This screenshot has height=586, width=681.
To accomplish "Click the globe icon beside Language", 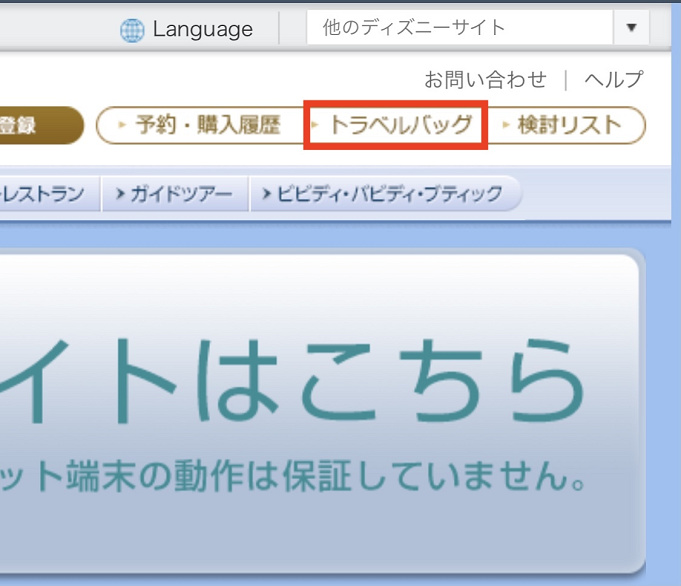I will [132, 30].
